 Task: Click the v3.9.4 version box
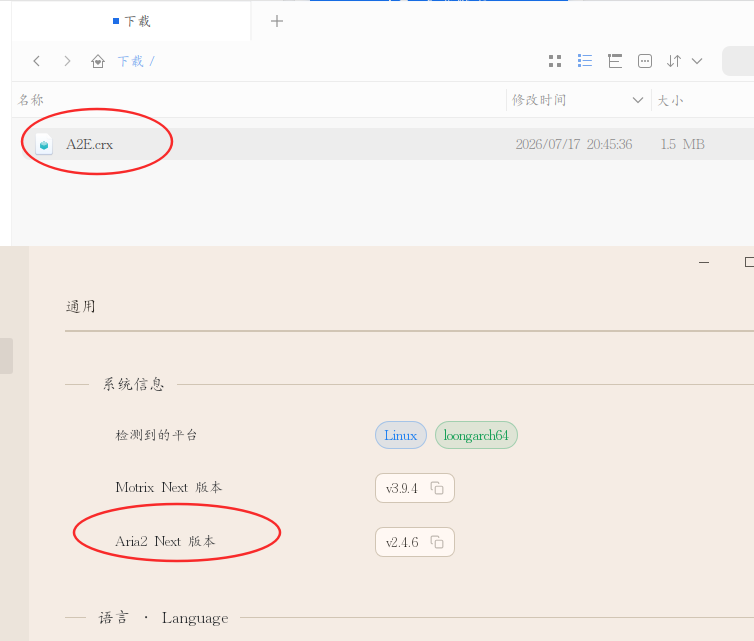click(415, 488)
